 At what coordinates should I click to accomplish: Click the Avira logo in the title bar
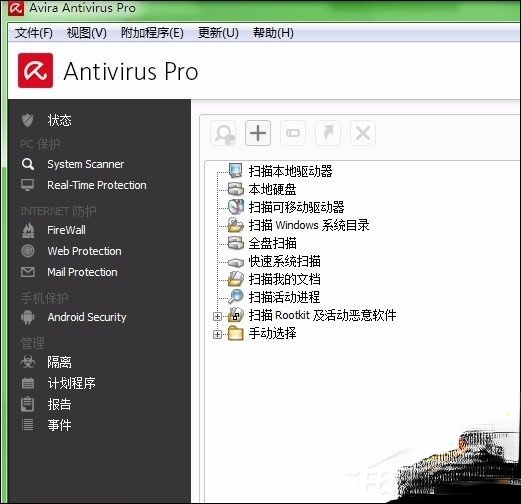16,8
